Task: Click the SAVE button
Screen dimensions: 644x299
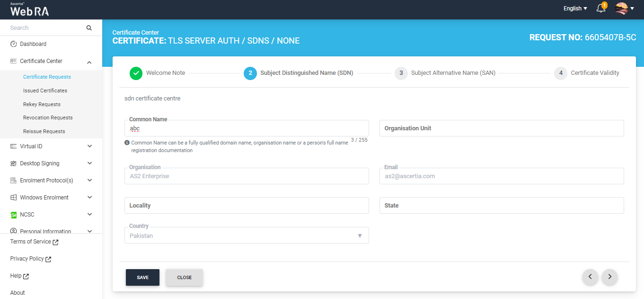Action: pyautogui.click(x=142, y=278)
